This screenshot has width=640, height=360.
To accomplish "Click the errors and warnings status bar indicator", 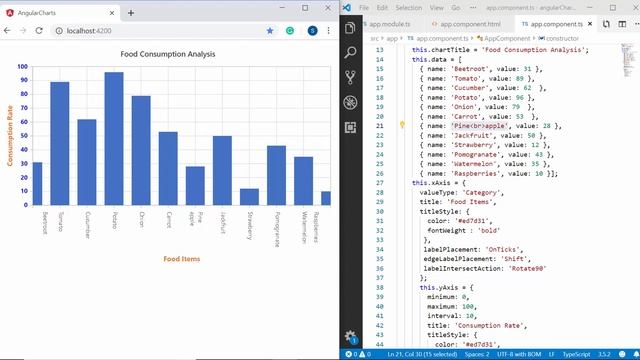I will coord(358,354).
